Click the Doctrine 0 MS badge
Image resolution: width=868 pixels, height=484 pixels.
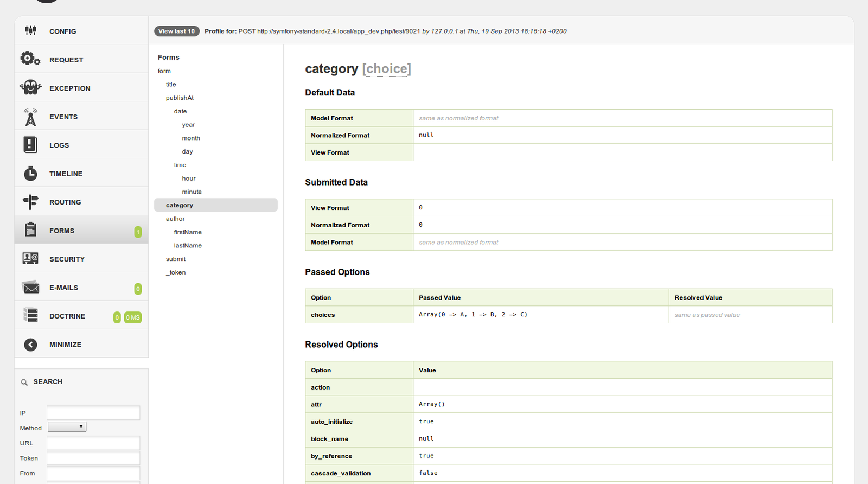click(133, 317)
